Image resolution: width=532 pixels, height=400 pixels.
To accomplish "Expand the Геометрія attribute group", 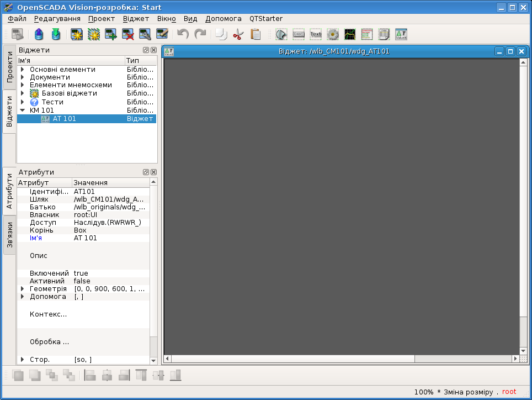I will point(23,289).
